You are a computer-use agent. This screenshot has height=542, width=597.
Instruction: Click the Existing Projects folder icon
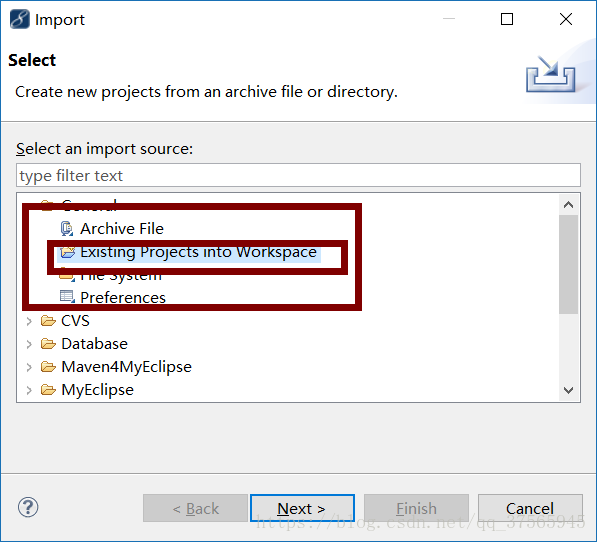click(68, 252)
